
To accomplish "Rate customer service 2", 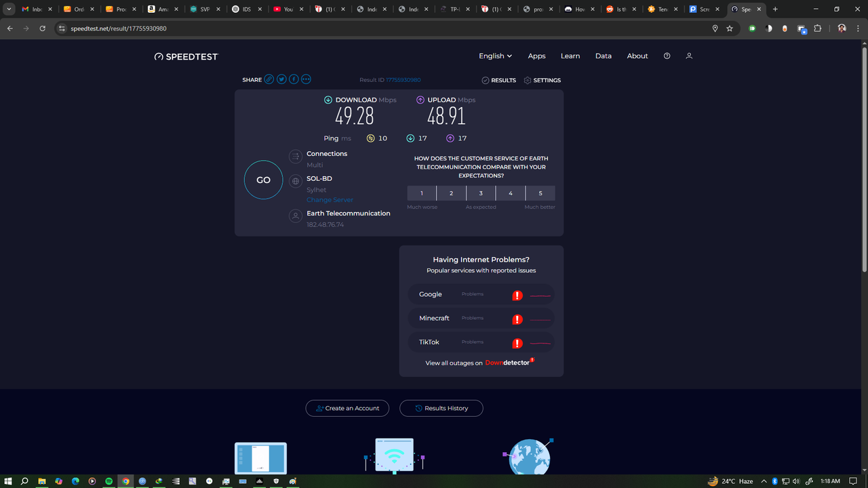I will click(x=452, y=193).
